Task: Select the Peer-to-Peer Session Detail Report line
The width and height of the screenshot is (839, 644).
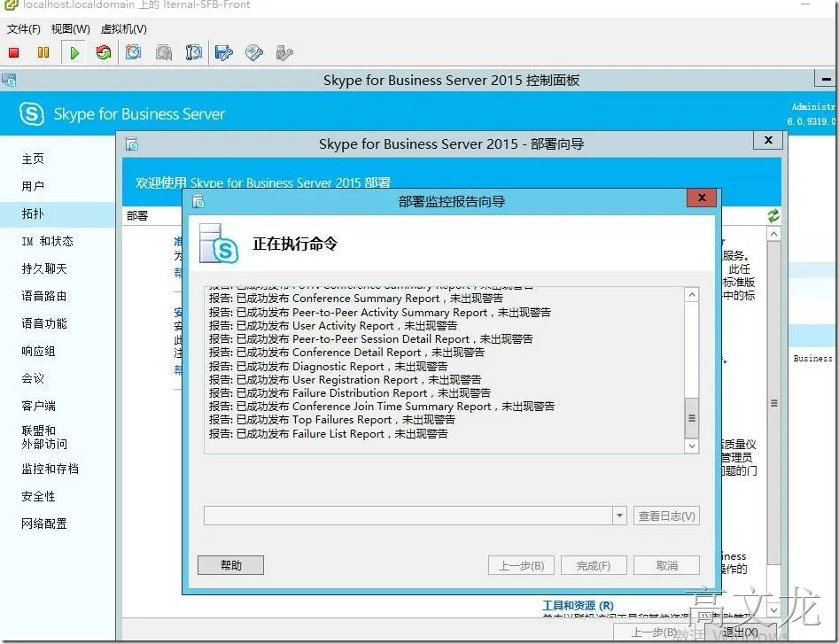Action: point(371,339)
